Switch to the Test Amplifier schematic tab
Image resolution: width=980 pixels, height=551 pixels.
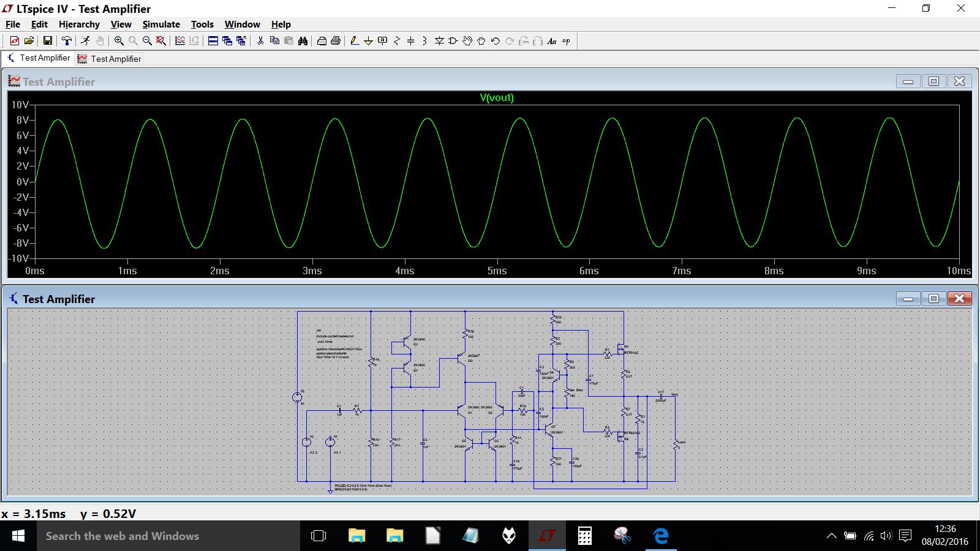(38, 58)
